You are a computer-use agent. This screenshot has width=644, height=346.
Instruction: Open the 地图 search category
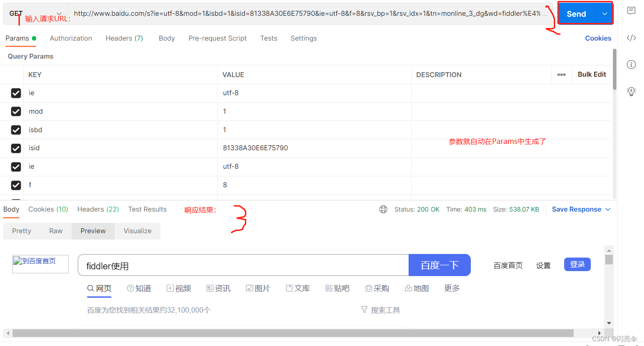pos(417,288)
